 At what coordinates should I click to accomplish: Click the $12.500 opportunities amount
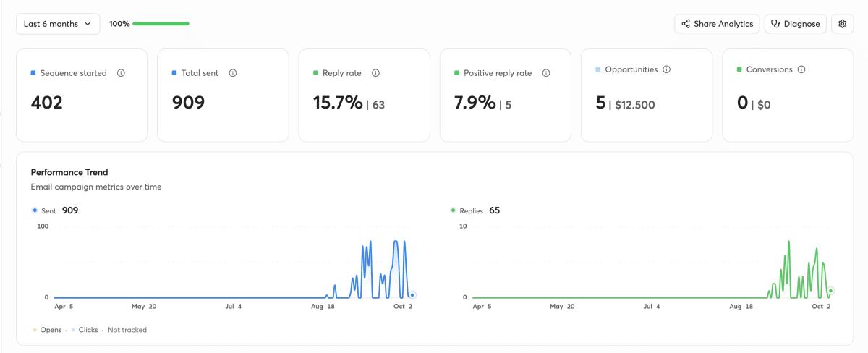tap(634, 105)
